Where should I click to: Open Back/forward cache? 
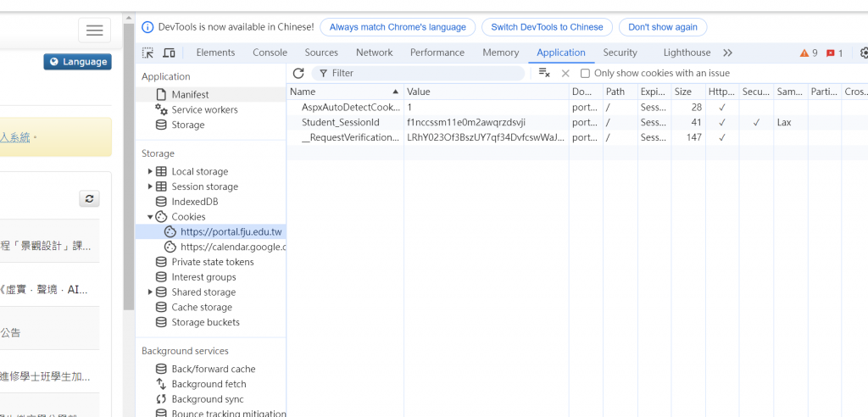[x=210, y=369]
